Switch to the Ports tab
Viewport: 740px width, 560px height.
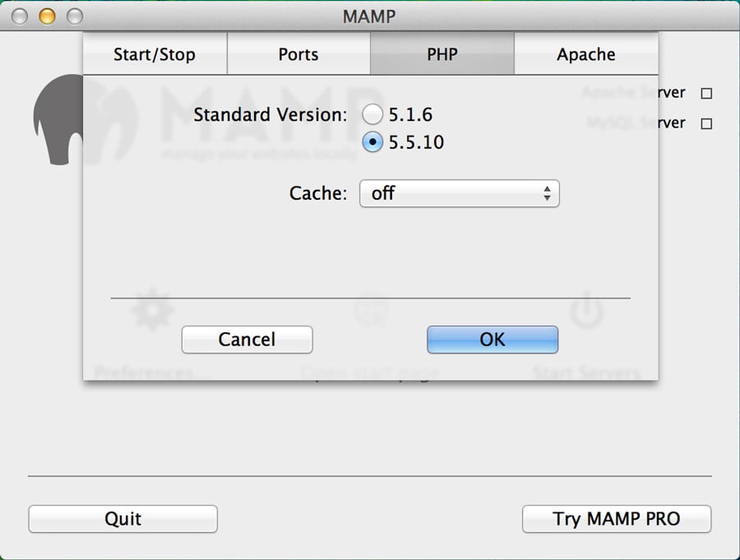298,55
